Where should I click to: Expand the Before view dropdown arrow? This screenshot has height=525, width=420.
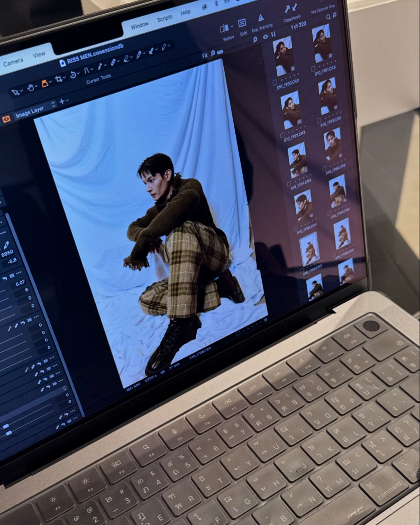click(232, 26)
